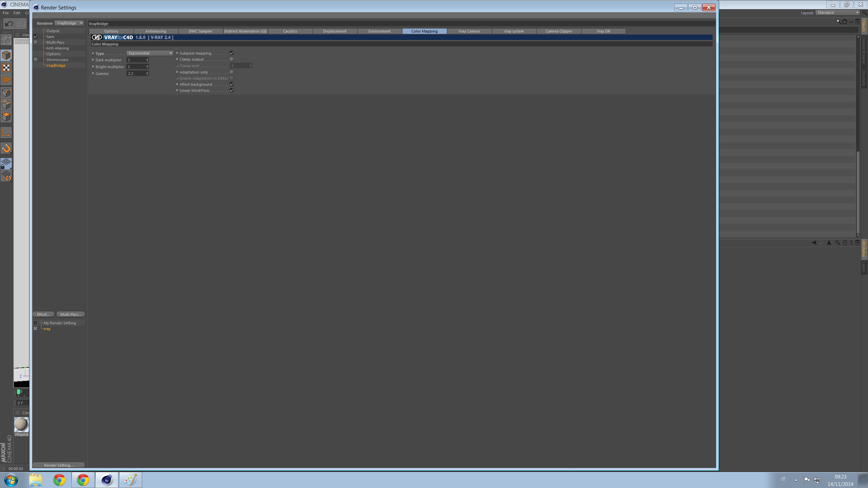The height and width of the screenshot is (488, 868).
Task: Toggle the Snap magnet icon
Action: [x=6, y=148]
